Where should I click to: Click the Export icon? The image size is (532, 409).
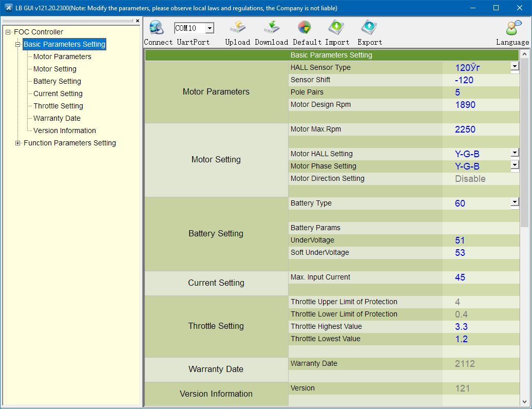369,28
